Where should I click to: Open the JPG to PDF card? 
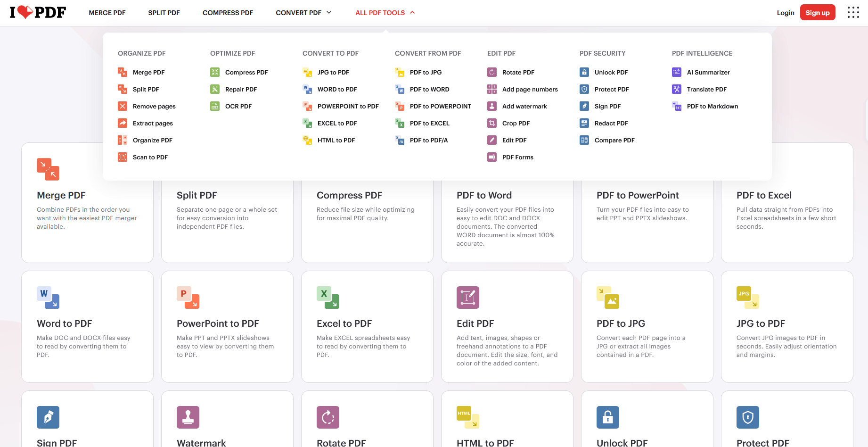coord(787,326)
